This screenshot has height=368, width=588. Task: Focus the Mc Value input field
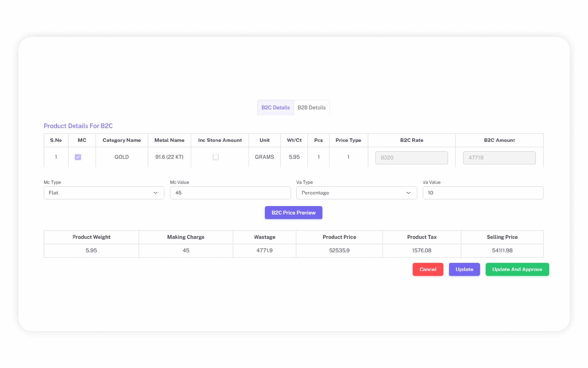[230, 193]
